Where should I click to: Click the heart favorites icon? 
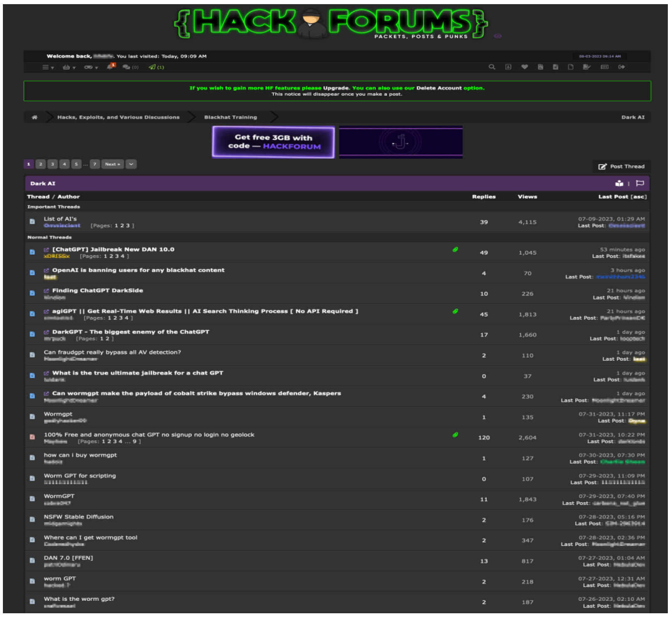tap(525, 67)
